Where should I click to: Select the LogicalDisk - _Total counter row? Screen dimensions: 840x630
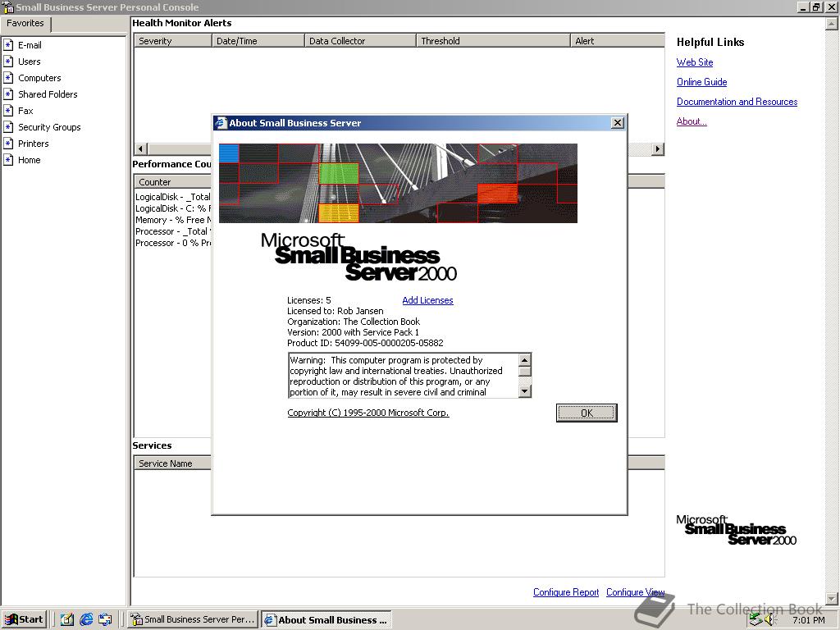click(173, 197)
